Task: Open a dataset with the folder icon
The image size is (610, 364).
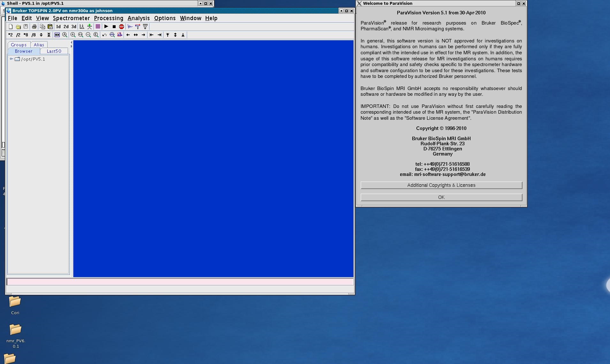Action: point(18,27)
